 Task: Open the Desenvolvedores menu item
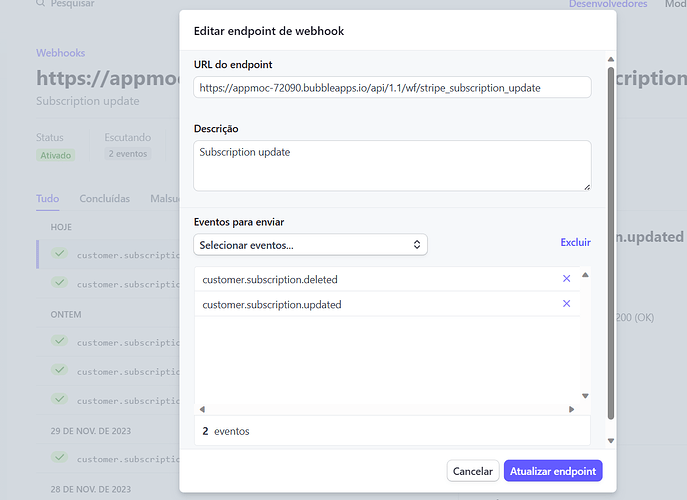(608, 4)
